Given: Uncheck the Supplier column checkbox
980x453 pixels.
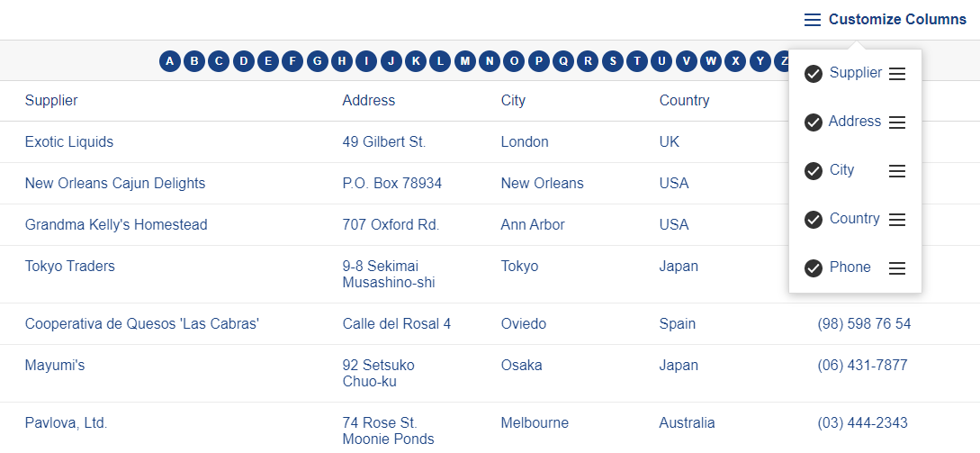Looking at the screenshot, I should tap(814, 74).
